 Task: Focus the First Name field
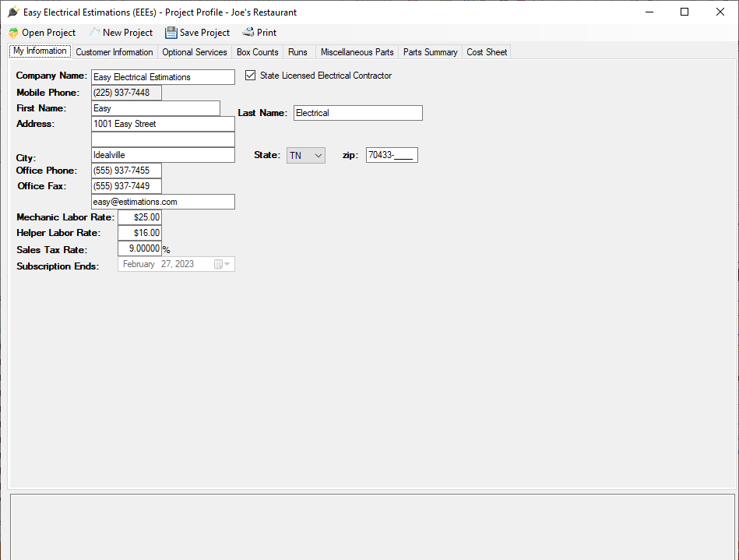pyautogui.click(x=156, y=108)
